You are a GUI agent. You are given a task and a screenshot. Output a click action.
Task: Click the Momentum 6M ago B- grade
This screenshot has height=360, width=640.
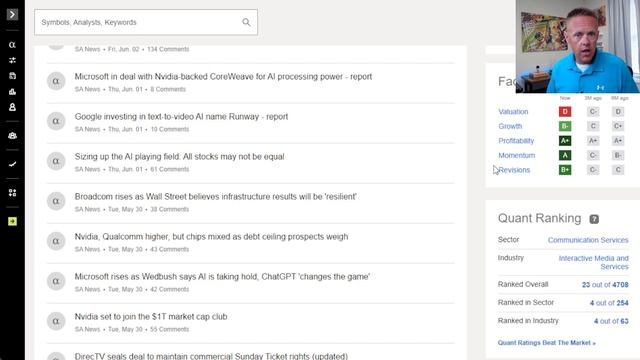click(618, 156)
